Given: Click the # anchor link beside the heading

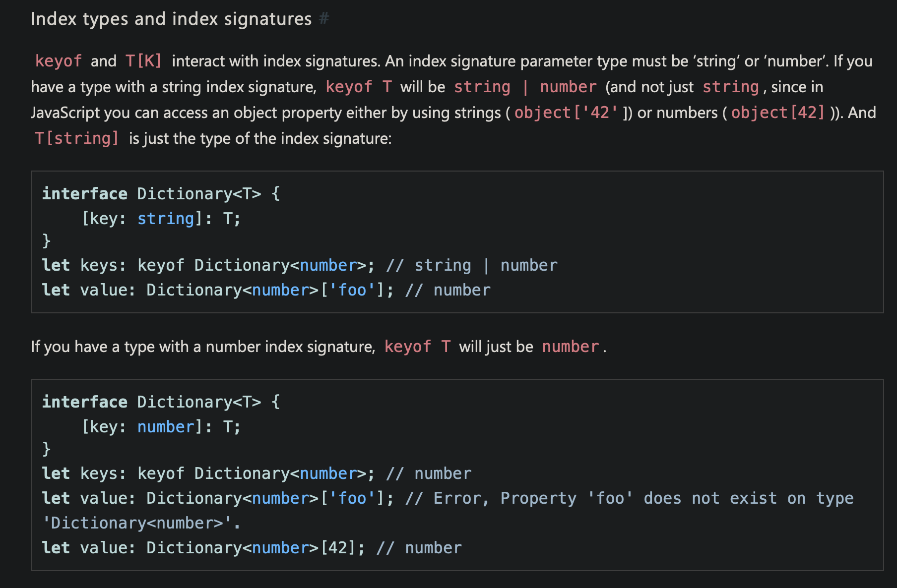Looking at the screenshot, I should click(324, 19).
